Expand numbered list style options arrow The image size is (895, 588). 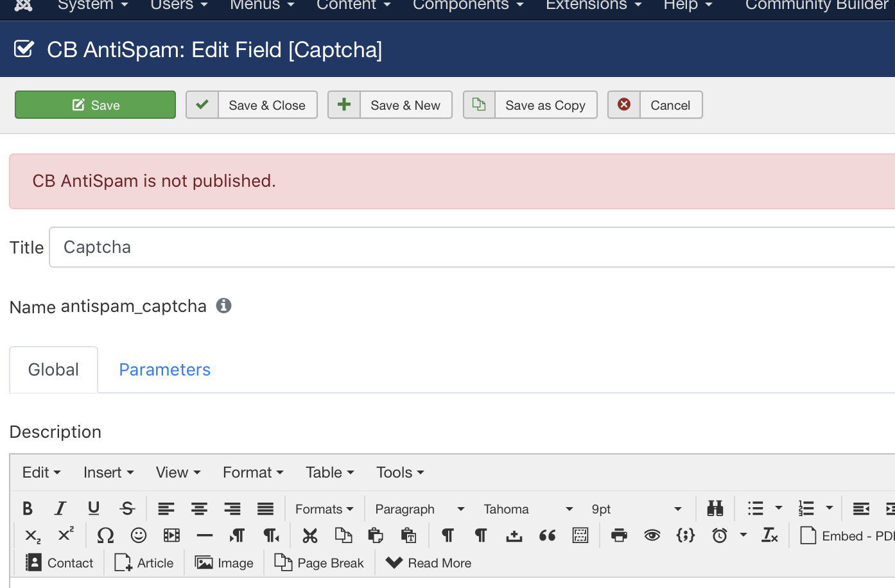tap(830, 508)
